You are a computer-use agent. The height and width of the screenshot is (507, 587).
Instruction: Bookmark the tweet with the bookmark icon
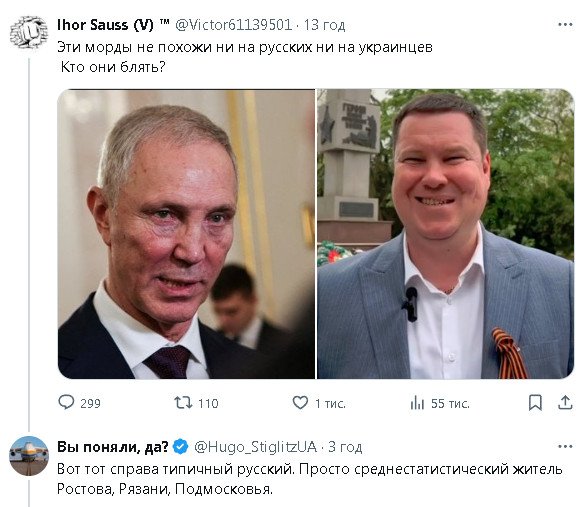coord(535,403)
